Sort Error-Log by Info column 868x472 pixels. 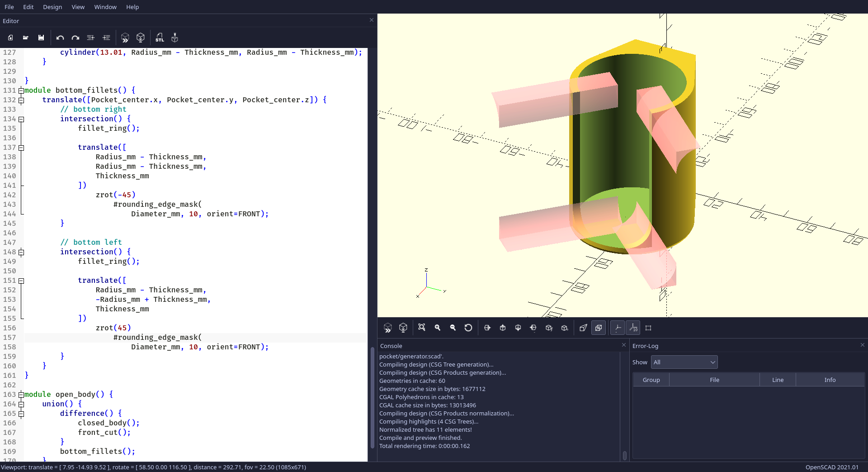coord(830,380)
